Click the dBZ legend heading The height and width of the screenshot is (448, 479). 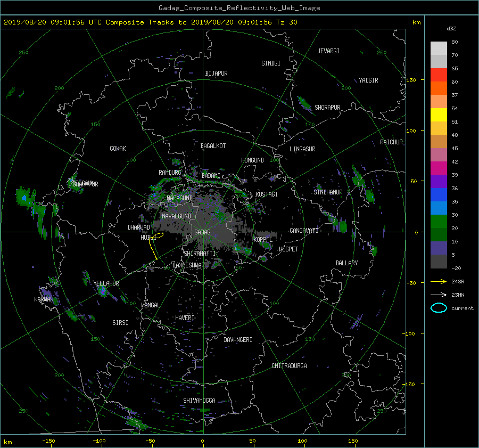coord(451,29)
